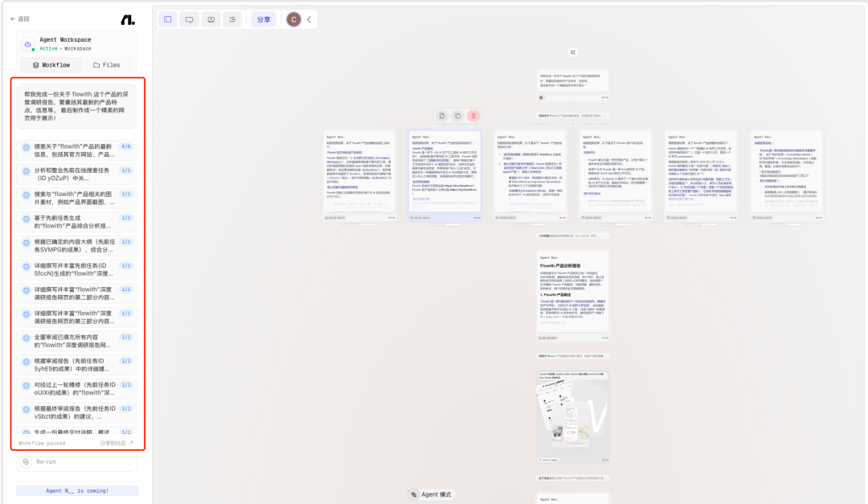The height and width of the screenshot is (504, 868).
Task: Click the regenerate document icon above node
Action: pyautogui.click(x=442, y=116)
